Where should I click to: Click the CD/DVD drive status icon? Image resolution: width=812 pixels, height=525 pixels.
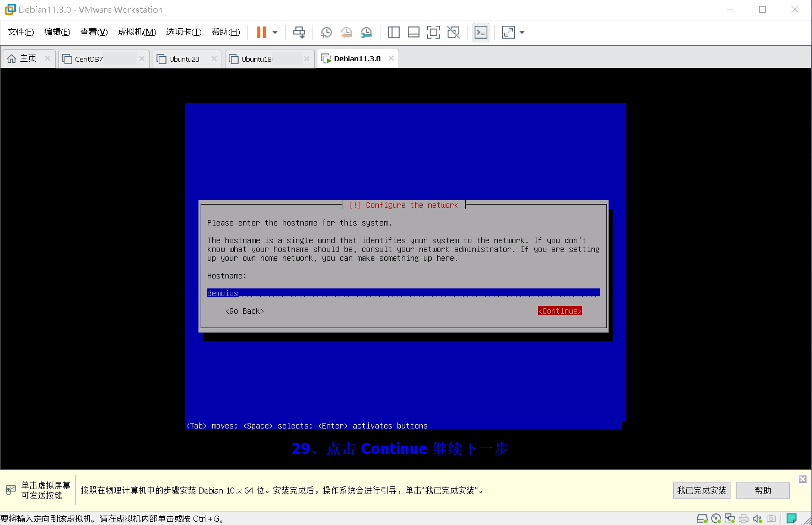pyautogui.click(x=716, y=518)
